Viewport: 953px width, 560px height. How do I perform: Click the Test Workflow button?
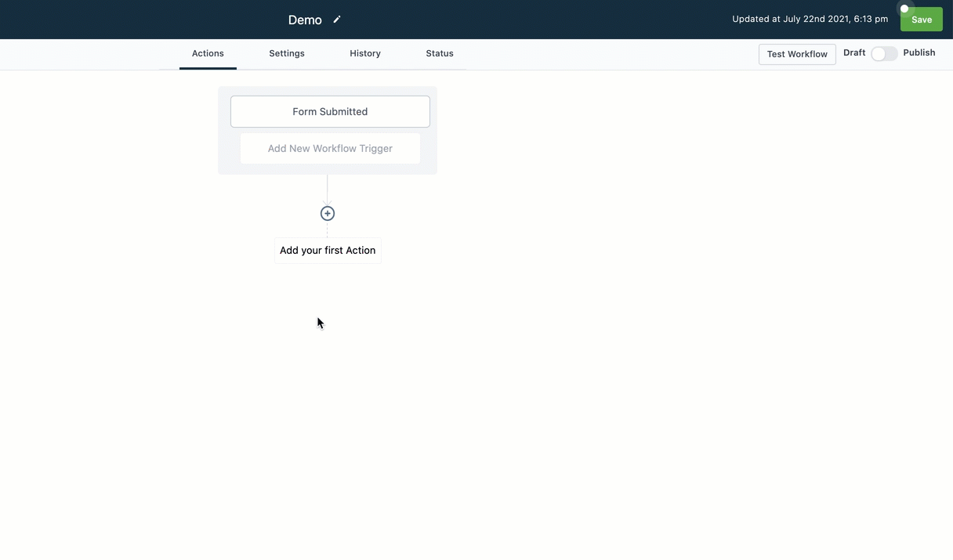797,54
